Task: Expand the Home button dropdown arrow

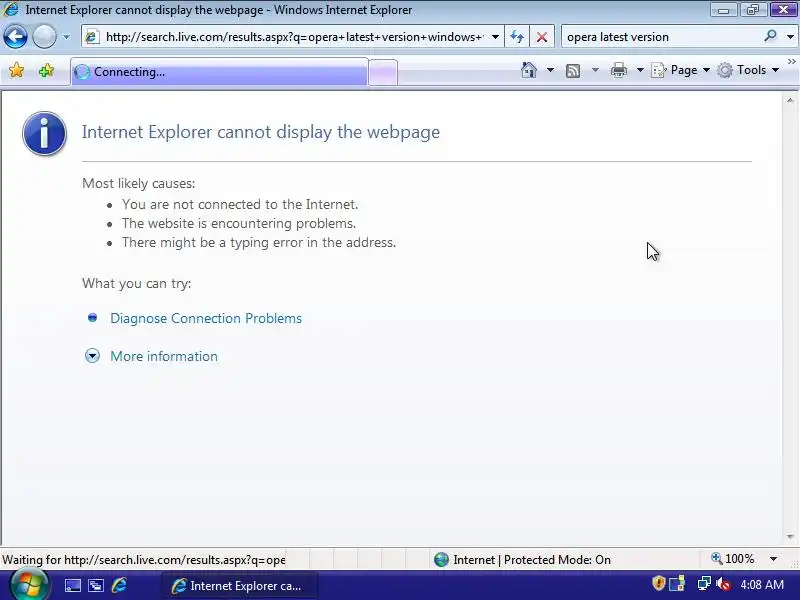Action: [550, 70]
